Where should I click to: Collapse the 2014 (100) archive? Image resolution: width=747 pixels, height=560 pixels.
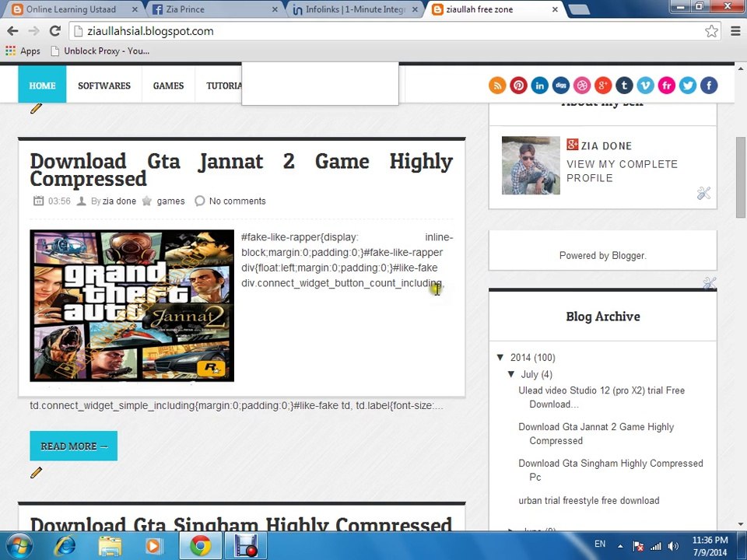[500, 357]
